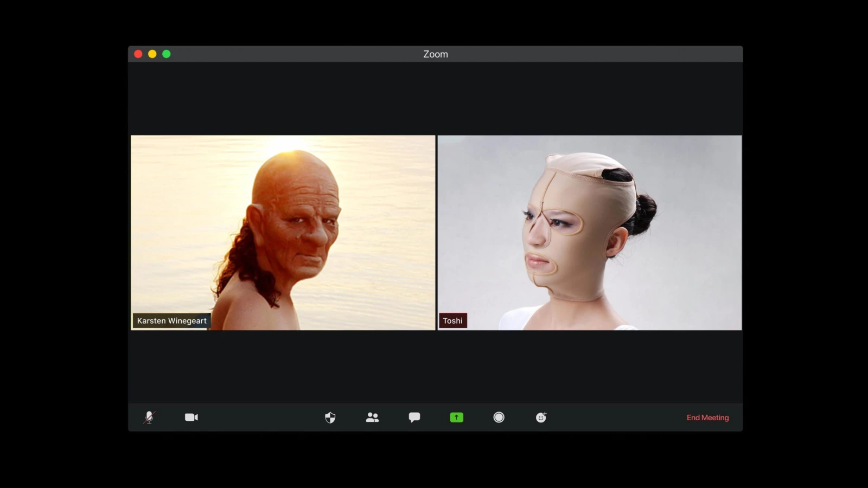Screen dimensions: 868x488
Task: Click empty dark area below video tiles
Action: [434, 366]
